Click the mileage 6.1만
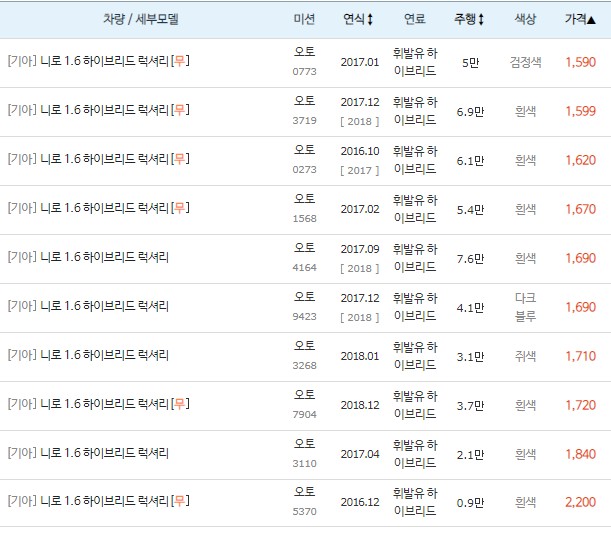611x535 pixels. pyautogui.click(x=470, y=161)
